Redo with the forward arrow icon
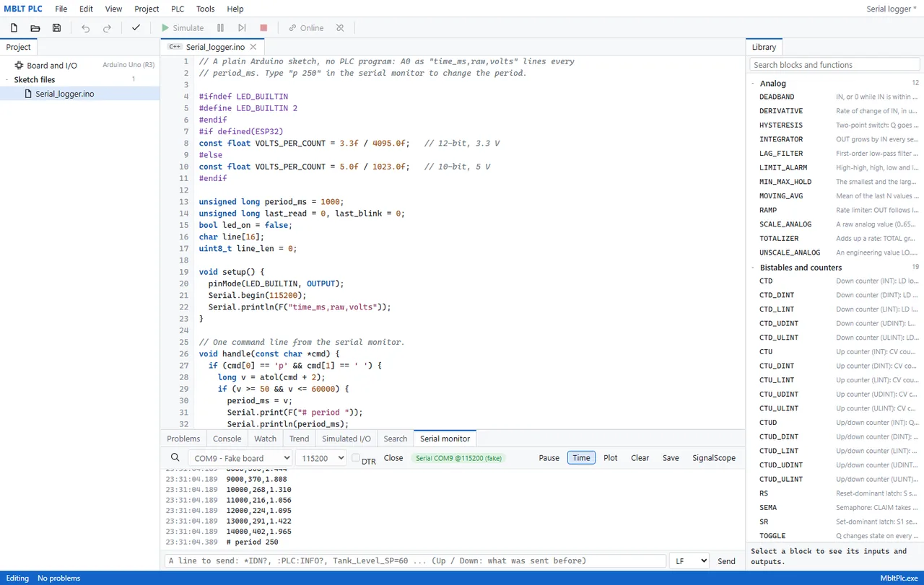The image size is (924, 585). click(107, 28)
